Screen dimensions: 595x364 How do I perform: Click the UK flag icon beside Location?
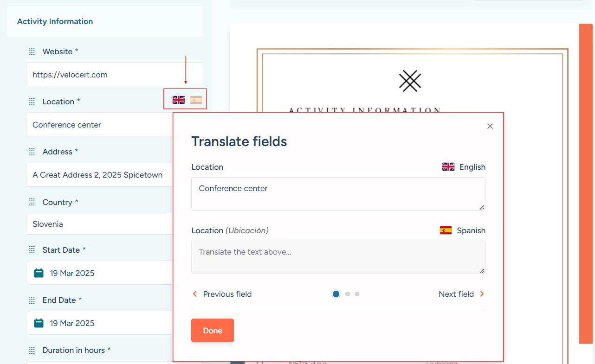pos(179,100)
